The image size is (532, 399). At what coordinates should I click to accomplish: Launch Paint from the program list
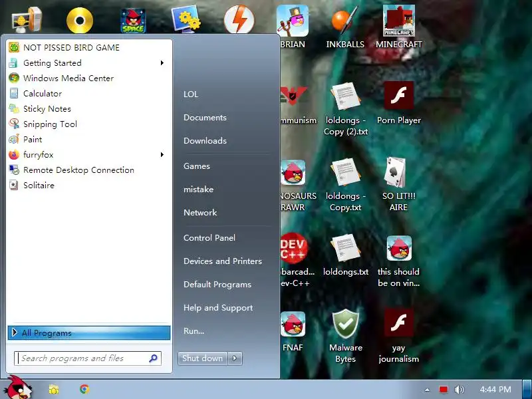click(89, 139)
